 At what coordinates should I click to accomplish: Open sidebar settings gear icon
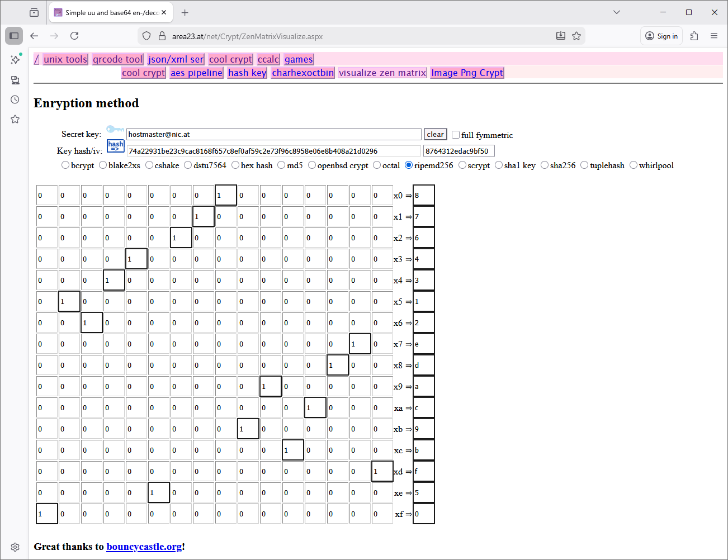(x=15, y=547)
